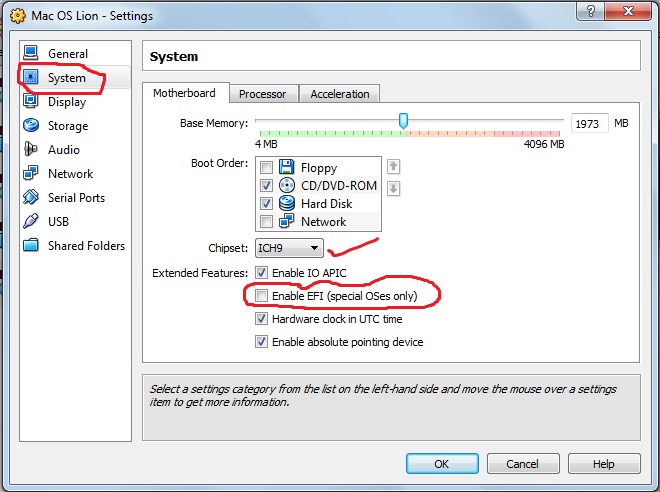This screenshot has width=660, height=492.
Task: Switch to the Motherboard tab
Action: (x=185, y=93)
